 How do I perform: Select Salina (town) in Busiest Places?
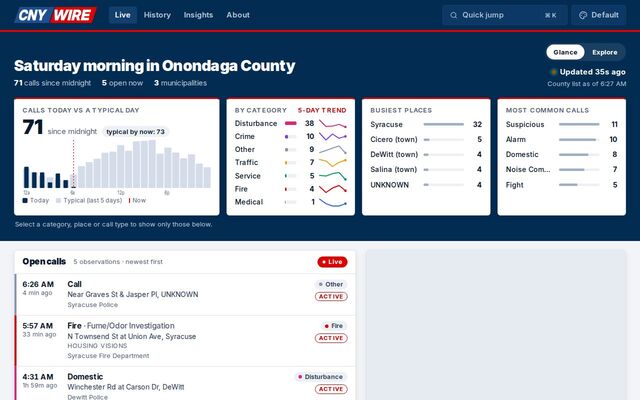pyautogui.click(x=426, y=169)
